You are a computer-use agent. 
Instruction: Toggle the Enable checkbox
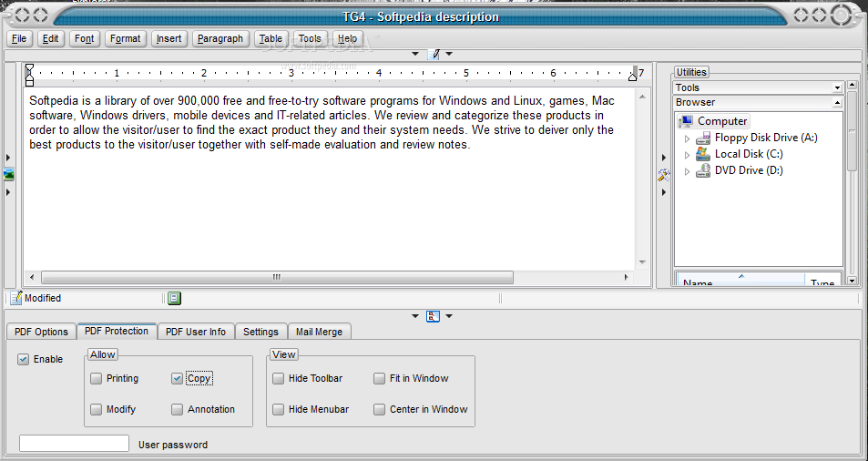(23, 359)
